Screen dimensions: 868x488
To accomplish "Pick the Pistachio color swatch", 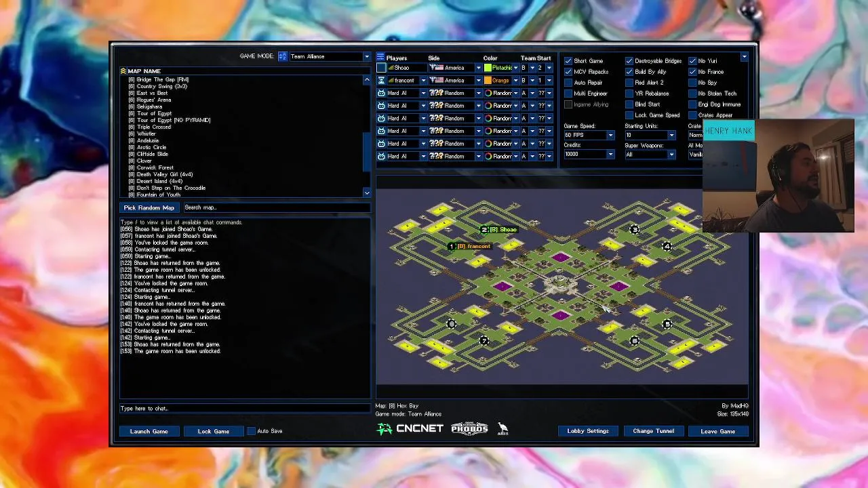I will pos(488,68).
